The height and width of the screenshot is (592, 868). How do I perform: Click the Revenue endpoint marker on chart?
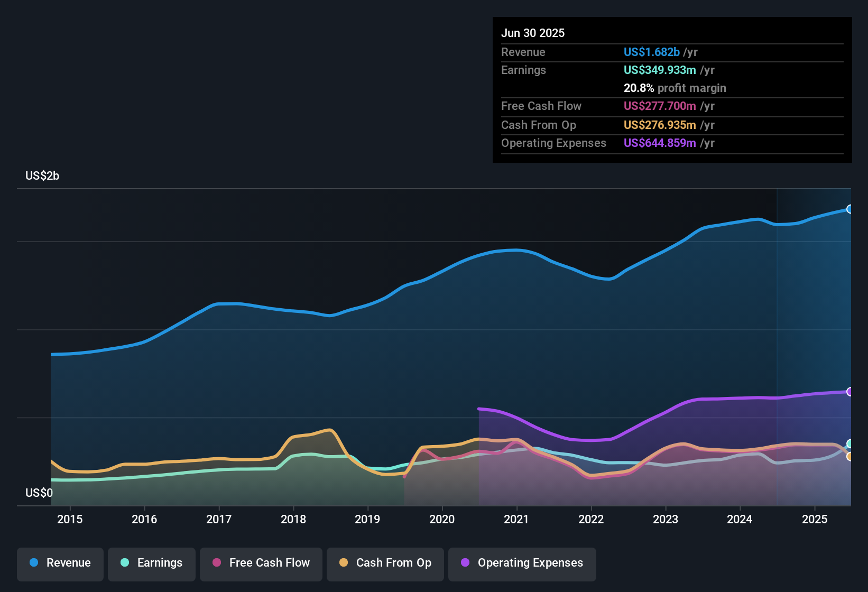[x=849, y=209]
